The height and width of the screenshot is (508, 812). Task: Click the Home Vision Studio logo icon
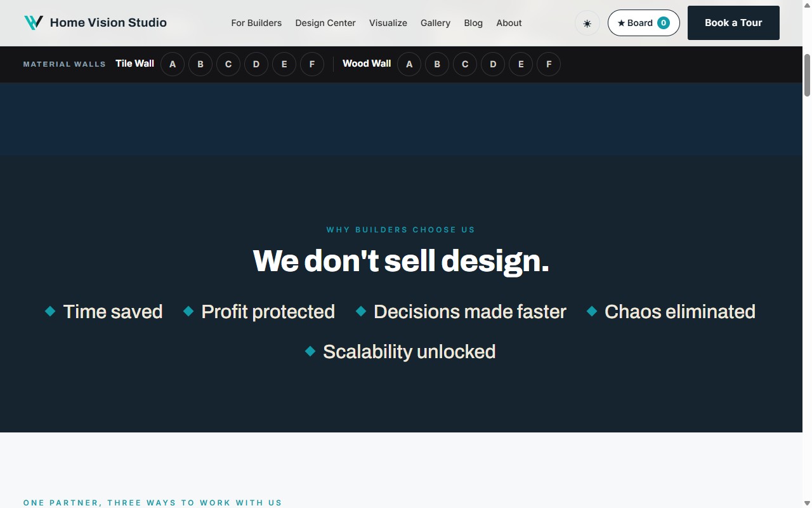33,23
